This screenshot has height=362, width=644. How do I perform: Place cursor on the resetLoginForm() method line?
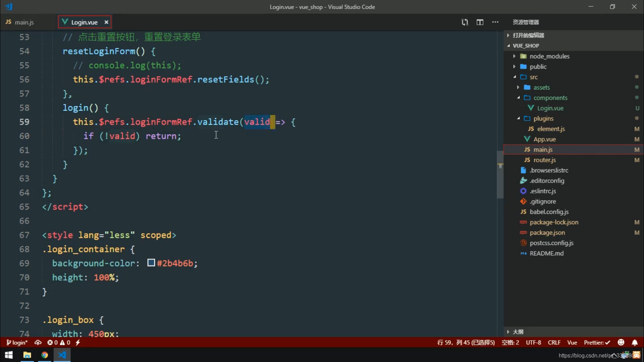(x=109, y=51)
